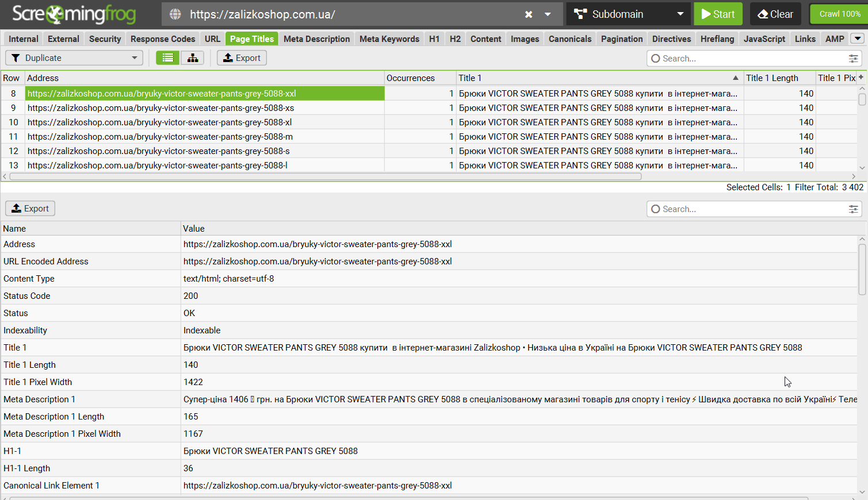Toggle Title 1 column sort arrow

pos(736,78)
